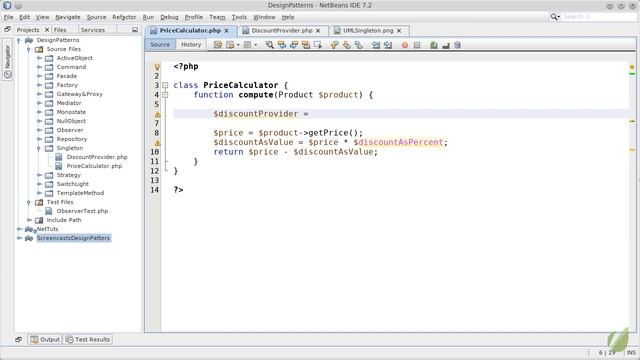
Task: Switch to the Services panel tab
Action: coord(93,30)
